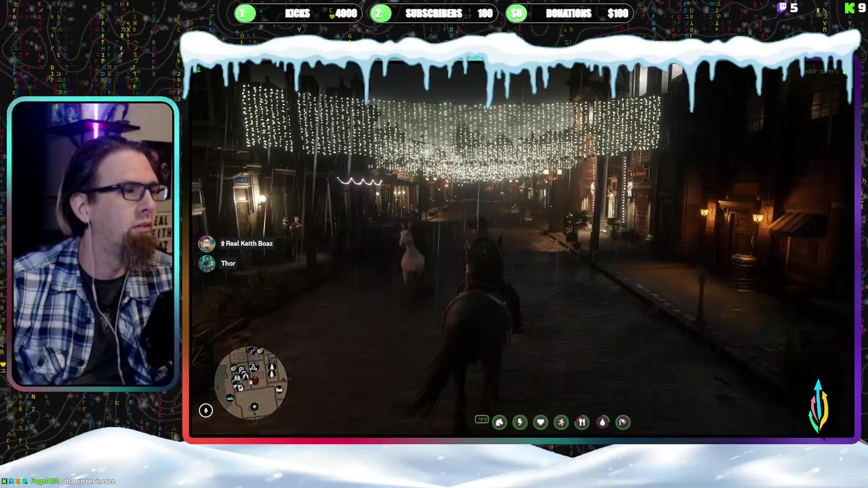Click the temperature readout box in HUD
The width and height of the screenshot is (868, 488).
coord(481,420)
